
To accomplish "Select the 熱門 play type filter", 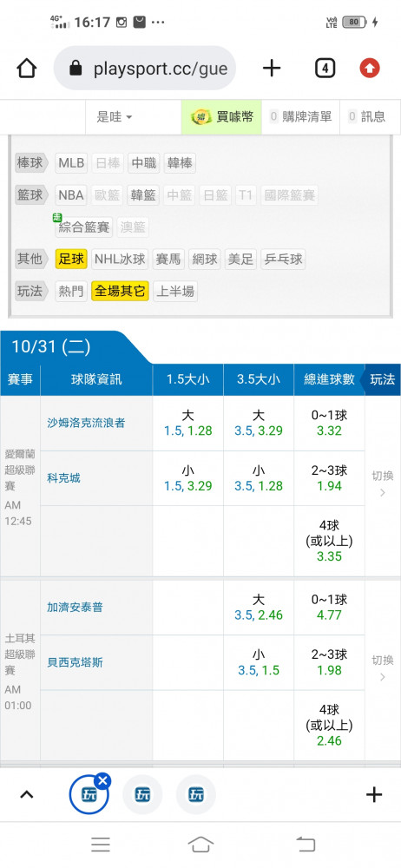I will [71, 291].
